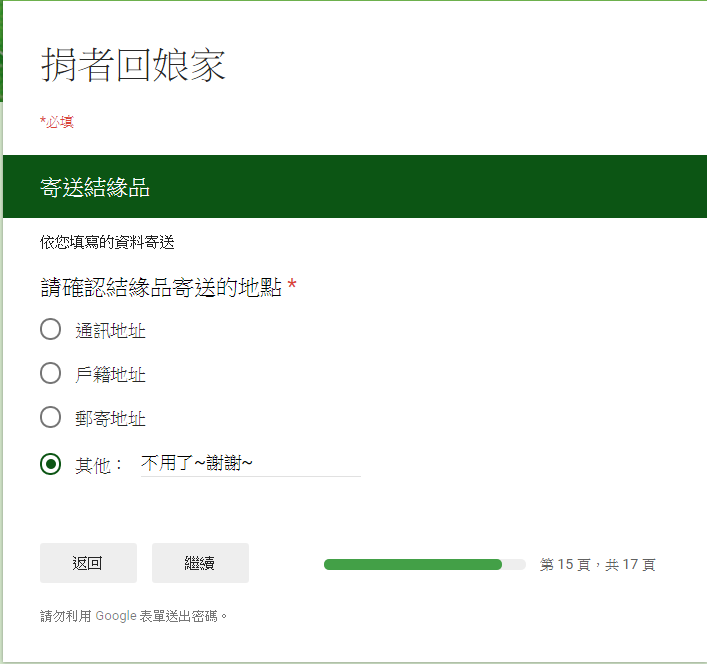Click the 戶籍地址 option label text
The image size is (707, 664).
(x=110, y=375)
